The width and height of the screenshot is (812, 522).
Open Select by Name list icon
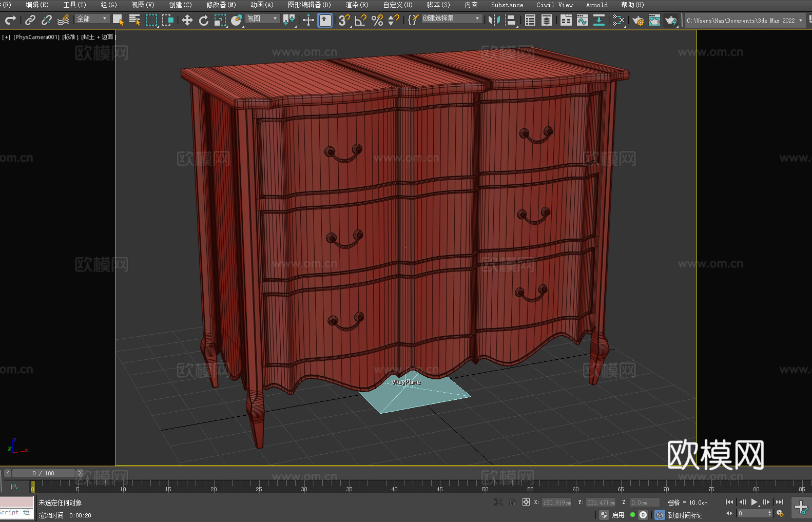[134, 20]
